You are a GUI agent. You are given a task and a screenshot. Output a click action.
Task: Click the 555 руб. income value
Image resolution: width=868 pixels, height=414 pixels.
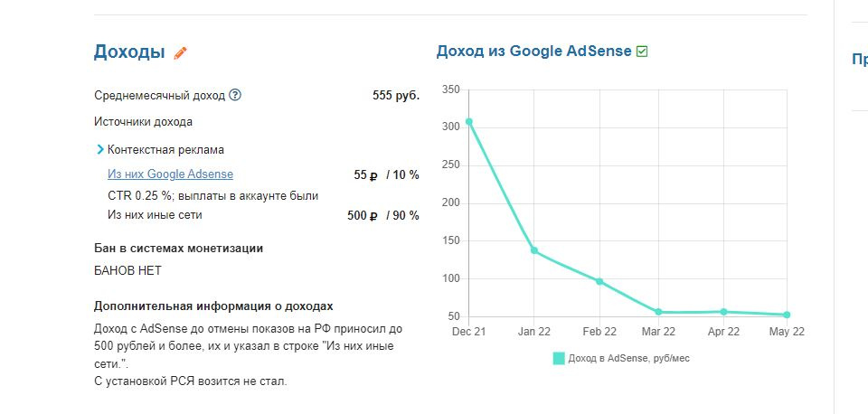[x=395, y=96]
